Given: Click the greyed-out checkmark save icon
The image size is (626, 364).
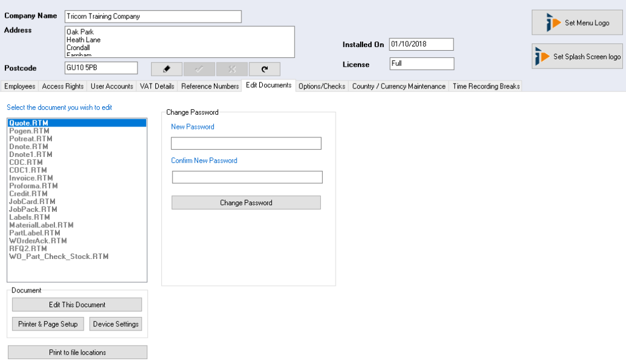Looking at the screenshot, I should coord(199,69).
